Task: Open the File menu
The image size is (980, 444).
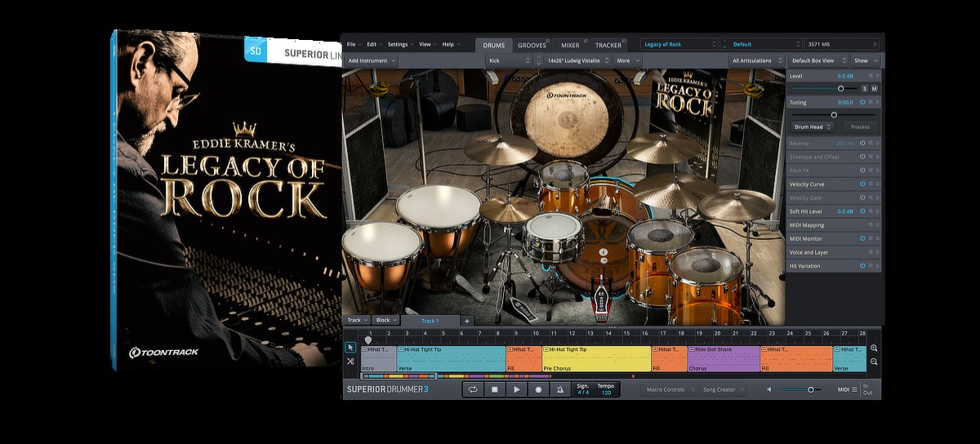Action: (354, 44)
